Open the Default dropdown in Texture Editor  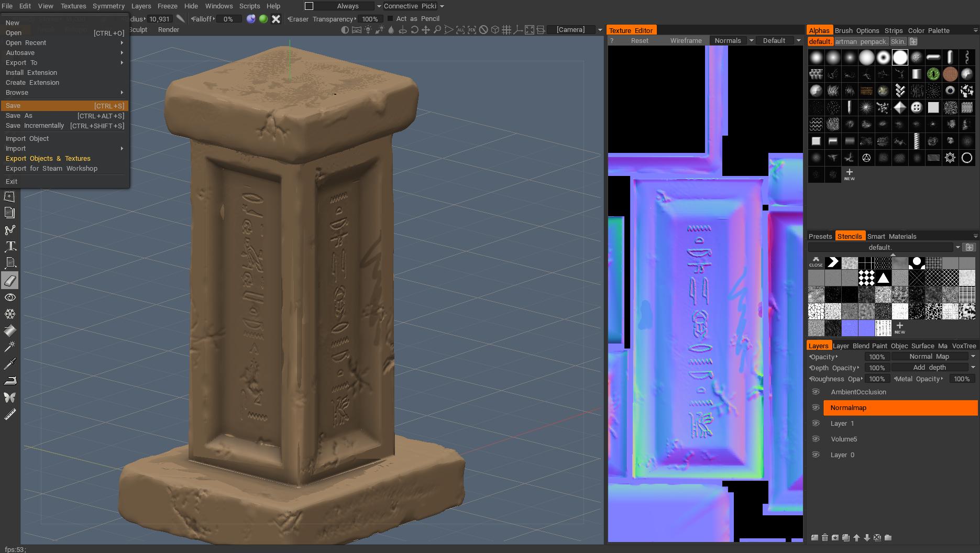[779, 40]
